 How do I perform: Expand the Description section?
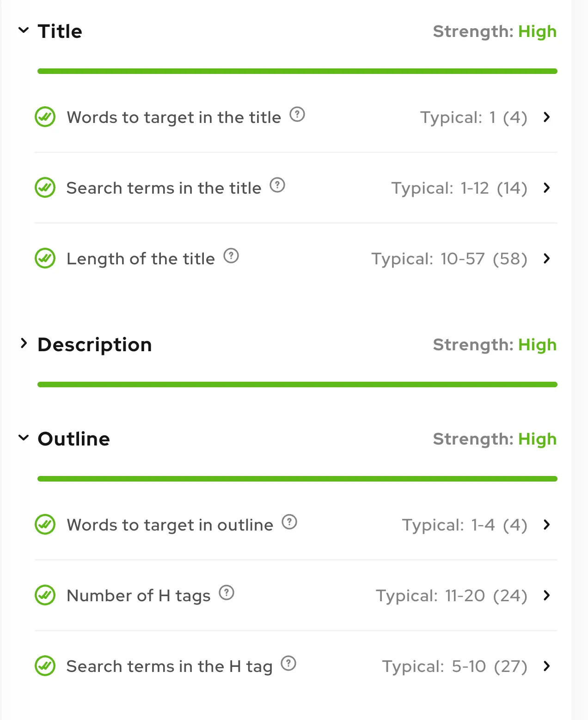[24, 343]
